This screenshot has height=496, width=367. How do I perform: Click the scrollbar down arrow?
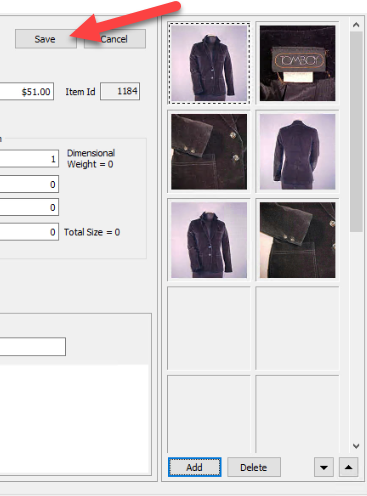pos(356,446)
